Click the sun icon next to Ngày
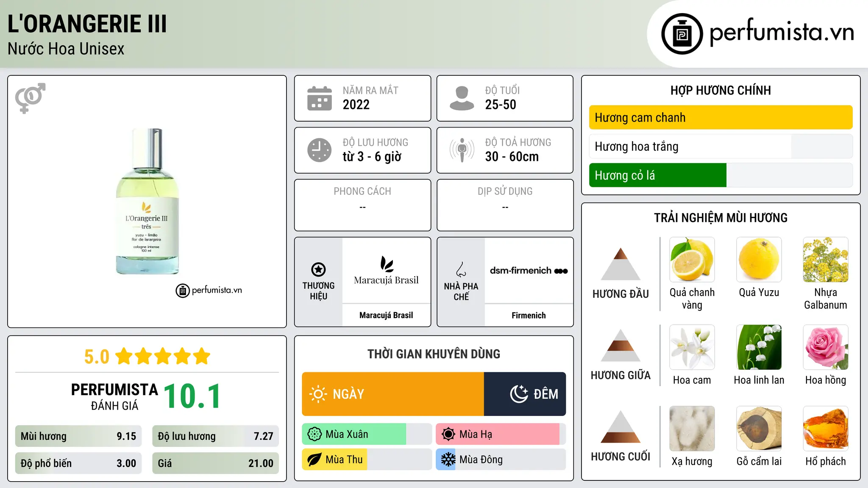Viewport: 868px width, 488px height. pyautogui.click(x=318, y=394)
